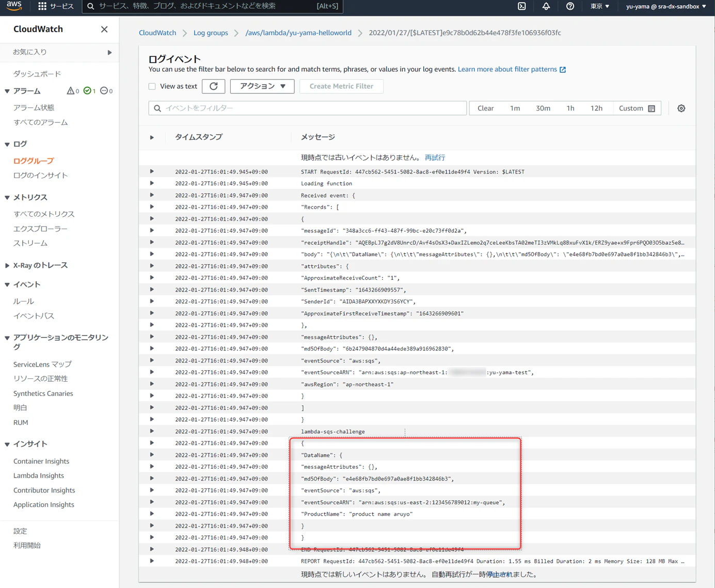Image resolution: width=715 pixels, height=588 pixels.
Task: Click the 再試行 retry link
Action: [x=435, y=157]
